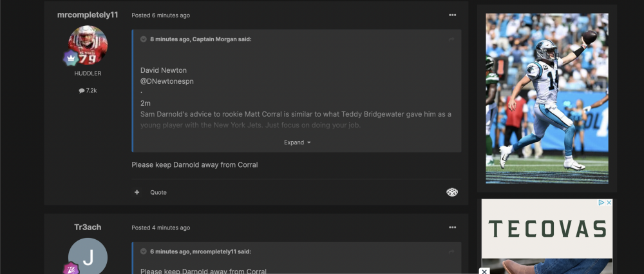Click the Quote button under the first post
The width and height of the screenshot is (644, 274).
click(x=158, y=192)
